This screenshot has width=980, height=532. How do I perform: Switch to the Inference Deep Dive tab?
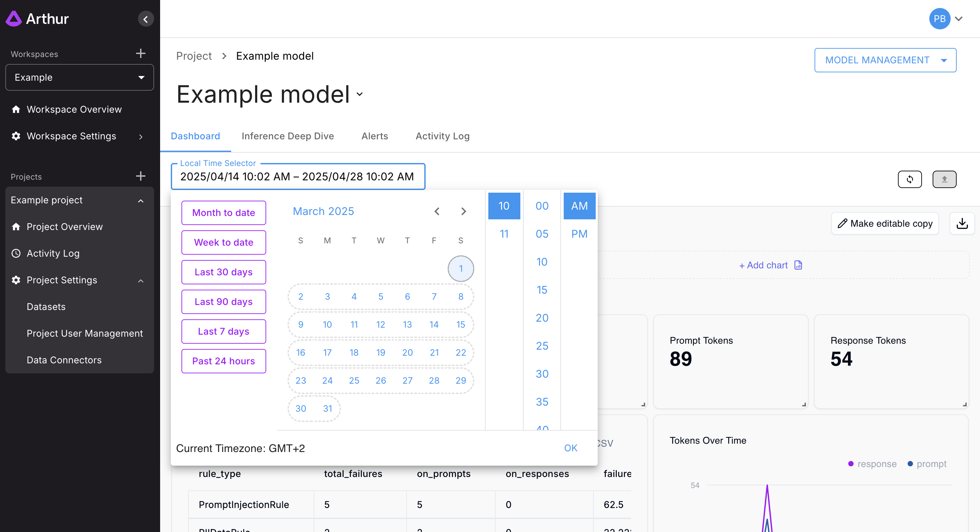[288, 136]
